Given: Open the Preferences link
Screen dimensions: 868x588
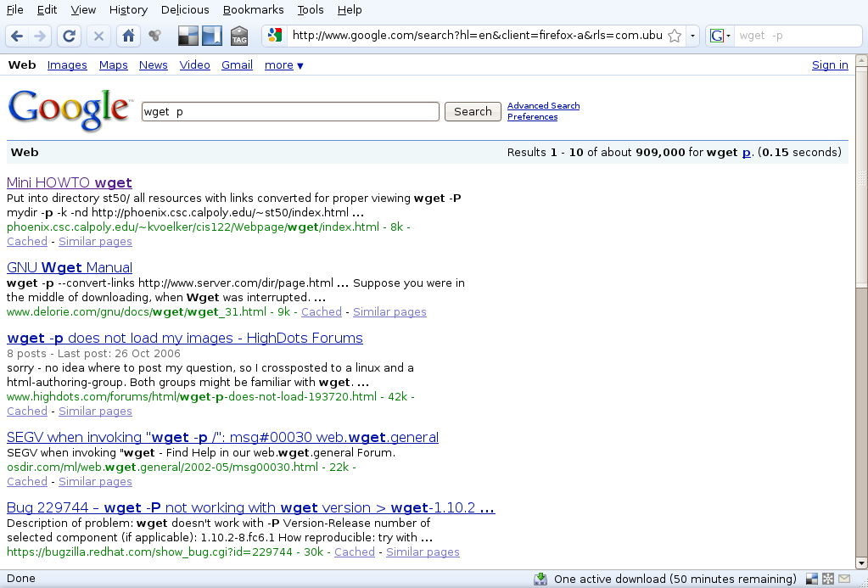Looking at the screenshot, I should coord(532,117).
